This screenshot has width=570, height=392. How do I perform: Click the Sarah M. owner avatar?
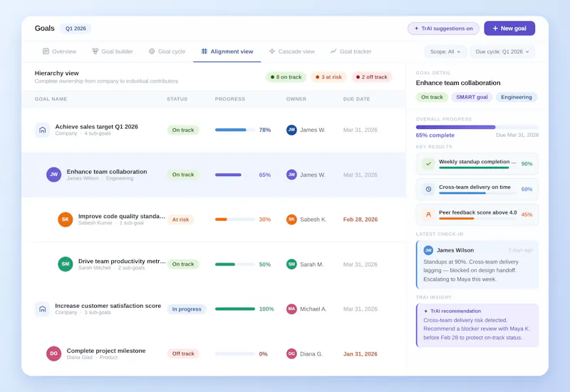[291, 264]
